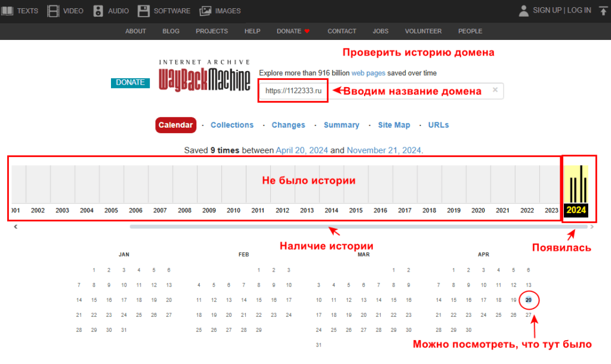Open HELP in the navigation bar
Viewport: 611px width, 364px height.
click(252, 31)
